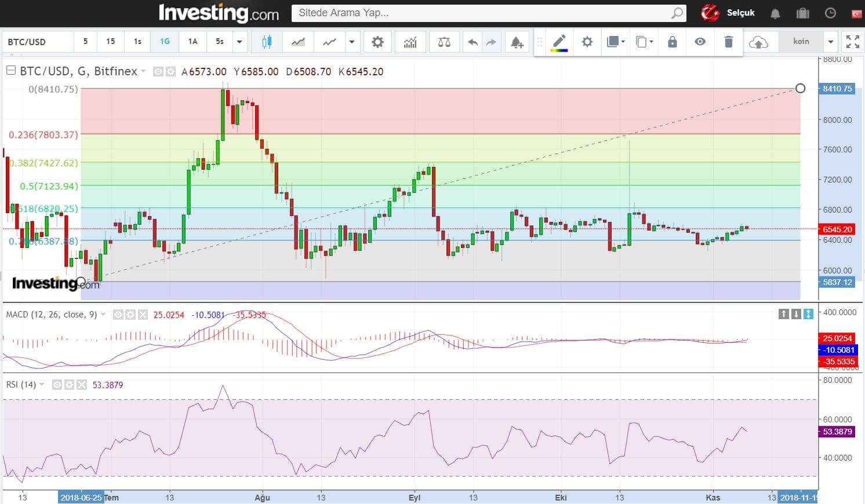Viewport: 865px width, 504px height.
Task: Click the 2018-06-25 date marker
Action: 81,498
